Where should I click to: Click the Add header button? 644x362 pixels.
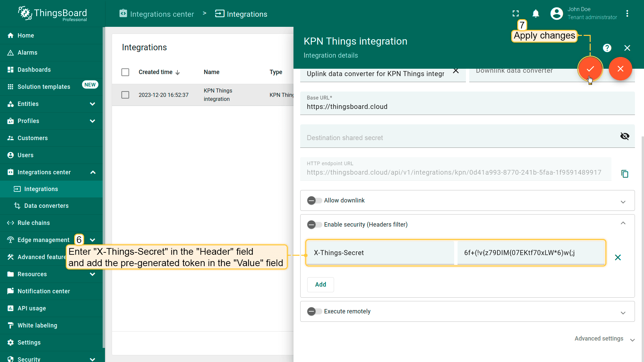tap(320, 285)
